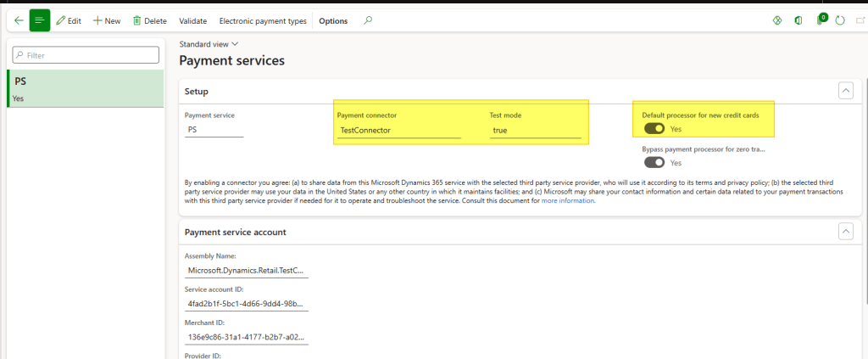Collapse the Setup section chevron
The width and height of the screenshot is (868, 359).
pyautogui.click(x=845, y=91)
